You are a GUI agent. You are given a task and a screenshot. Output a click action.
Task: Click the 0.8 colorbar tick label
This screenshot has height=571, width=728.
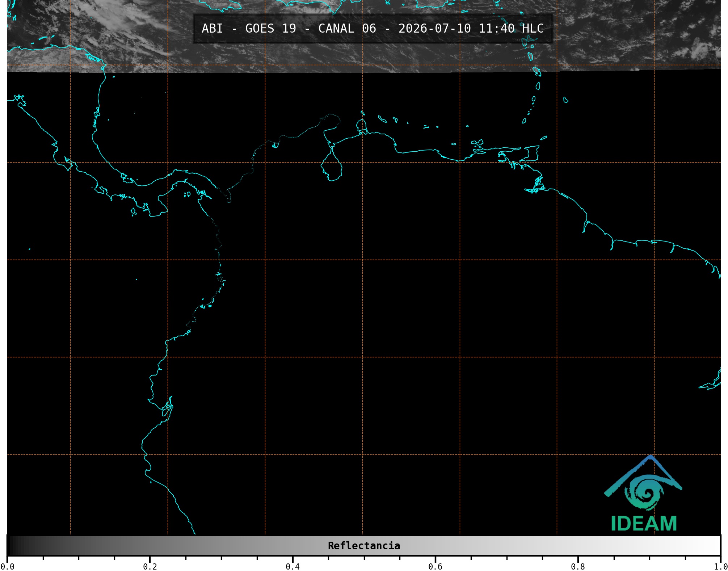tap(578, 566)
